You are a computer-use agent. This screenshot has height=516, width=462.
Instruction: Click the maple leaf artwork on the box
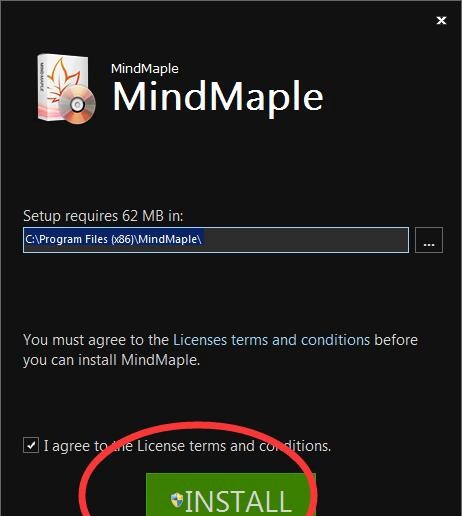click(63, 80)
